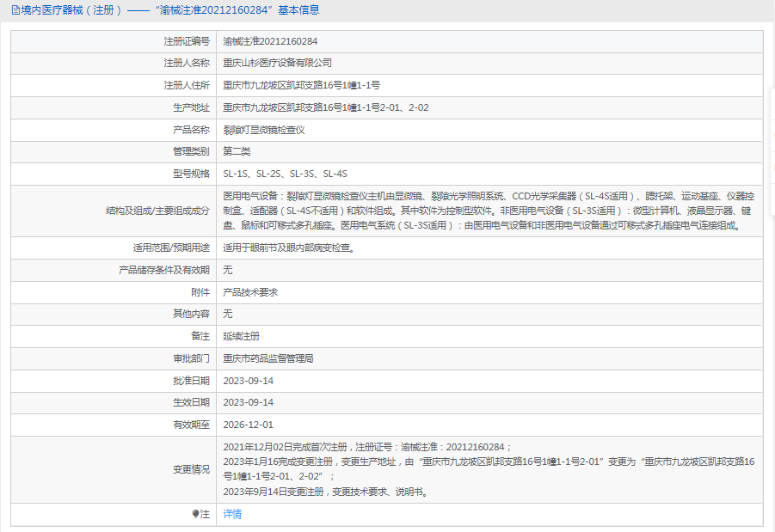Select remark value 延续注册
Image resolution: width=775 pixels, height=532 pixels.
click(241, 336)
